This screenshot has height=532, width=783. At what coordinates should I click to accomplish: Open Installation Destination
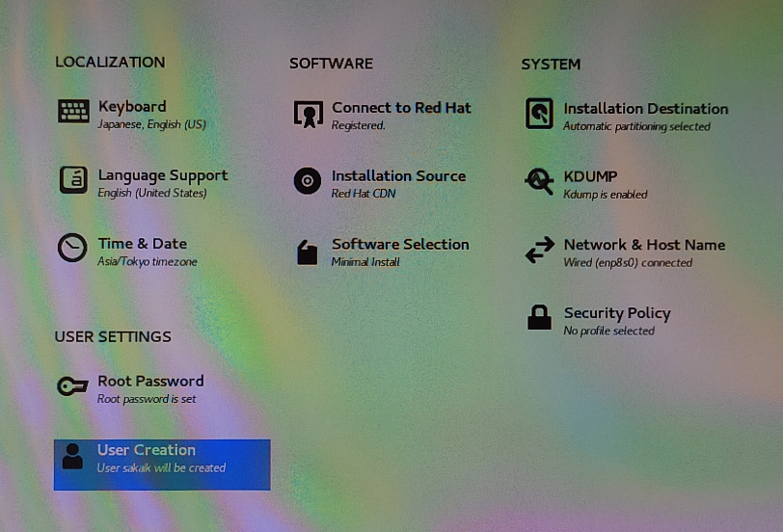627,117
